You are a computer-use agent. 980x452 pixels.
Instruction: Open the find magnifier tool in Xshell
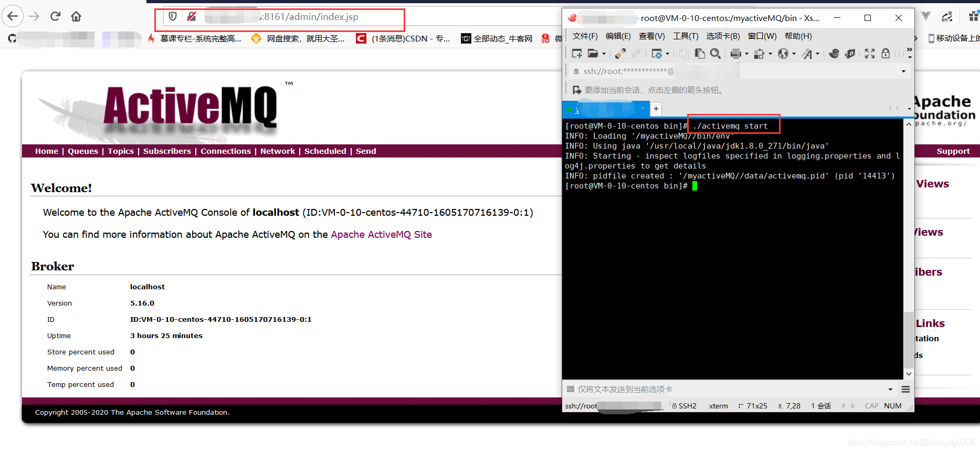click(x=715, y=54)
